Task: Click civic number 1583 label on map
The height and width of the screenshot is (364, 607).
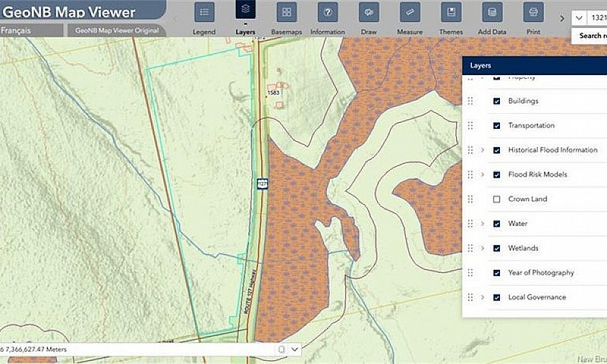Action: [x=273, y=93]
